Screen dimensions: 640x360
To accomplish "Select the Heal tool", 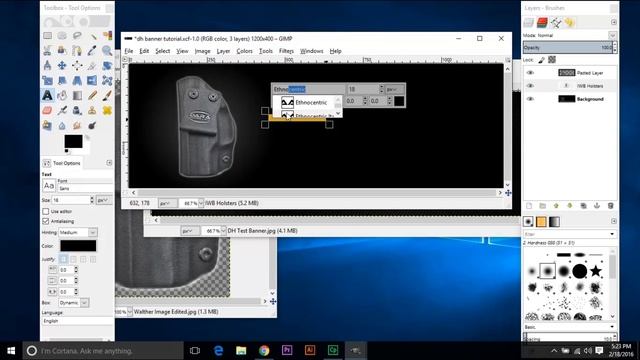I will [107, 110].
